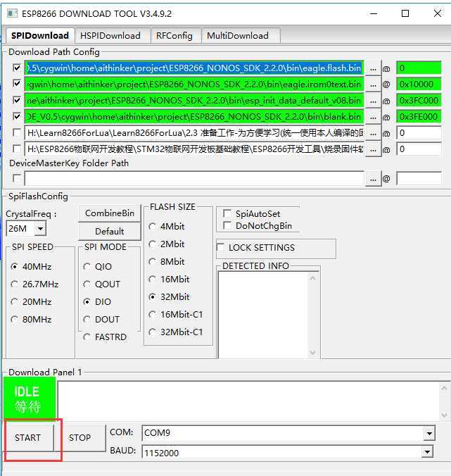The height and width of the screenshot is (476, 451).
Task: Click the eagle.flash.bin address field
Action: [x=419, y=68]
